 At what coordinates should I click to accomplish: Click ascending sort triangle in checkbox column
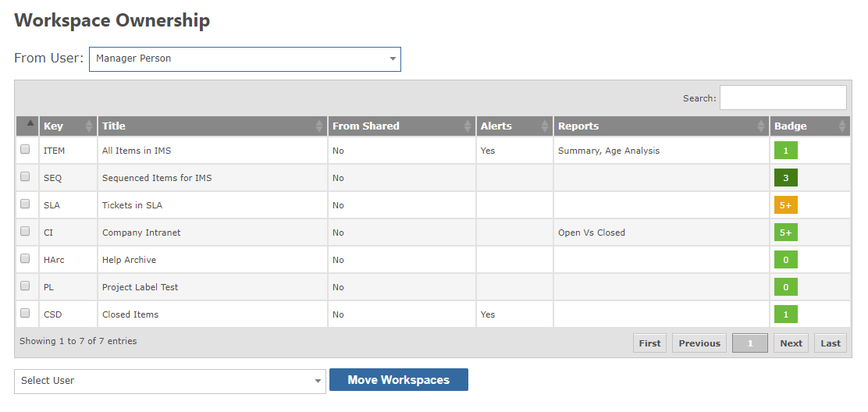[30, 123]
